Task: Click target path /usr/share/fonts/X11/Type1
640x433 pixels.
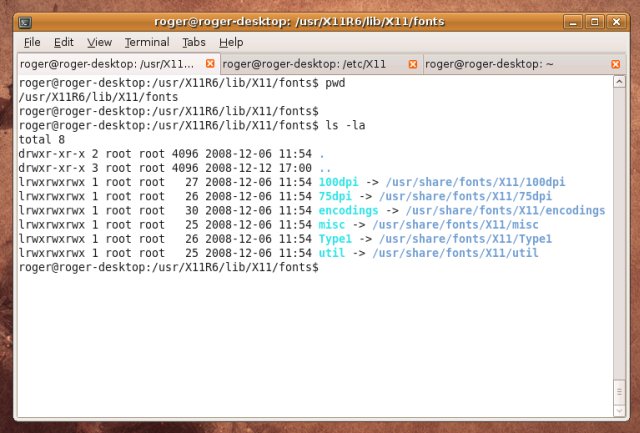Action: click(465, 239)
